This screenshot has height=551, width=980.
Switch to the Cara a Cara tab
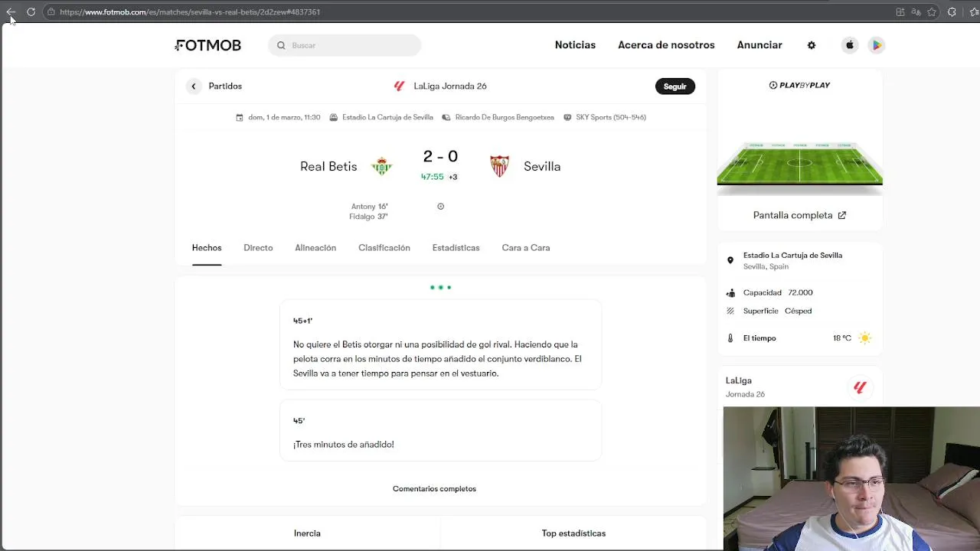[526, 248]
